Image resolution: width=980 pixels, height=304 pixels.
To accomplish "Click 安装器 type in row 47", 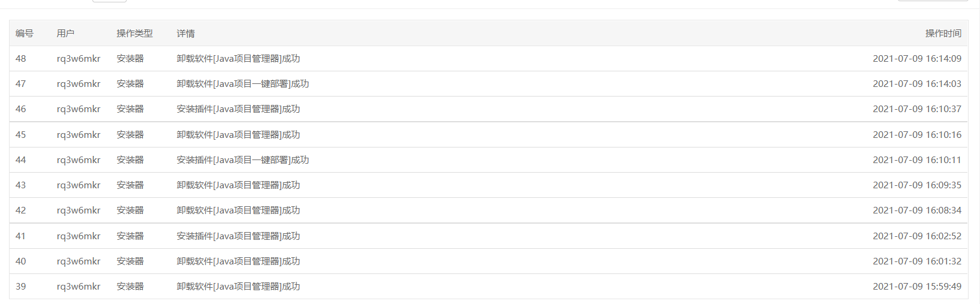I will [x=130, y=84].
